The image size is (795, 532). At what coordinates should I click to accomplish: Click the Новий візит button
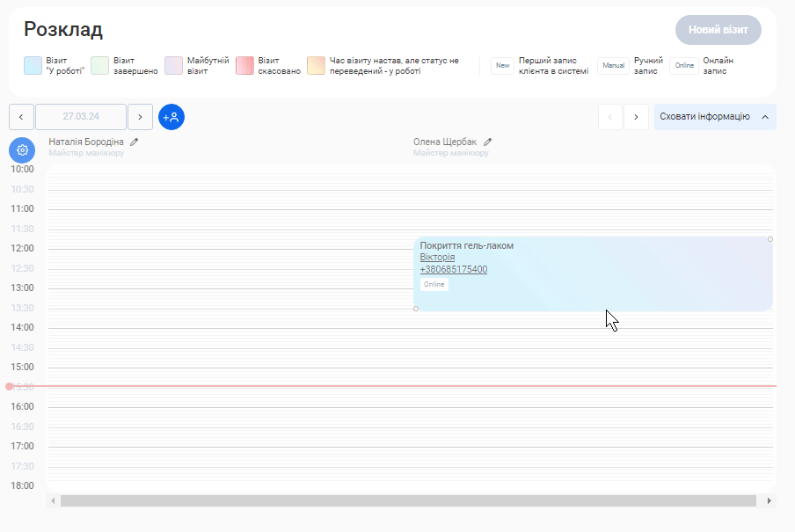(718, 30)
